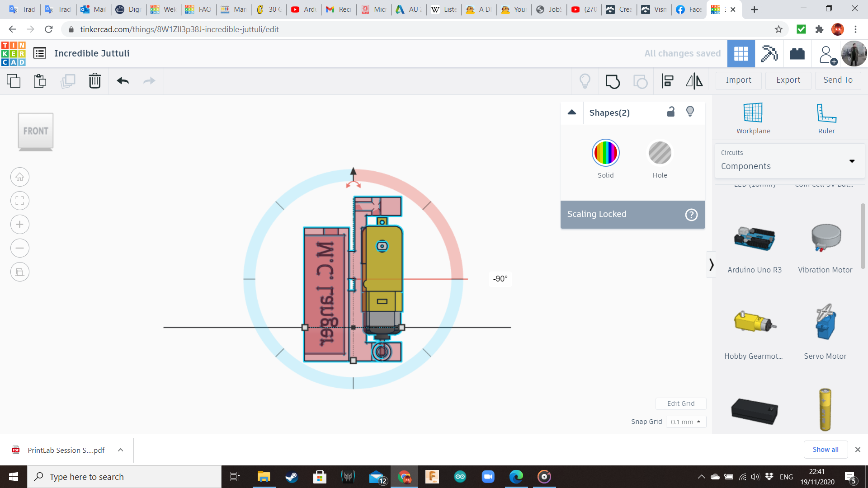Image resolution: width=868 pixels, height=488 pixels.
Task: Toggle the lock editing padlock
Action: pos(671,112)
